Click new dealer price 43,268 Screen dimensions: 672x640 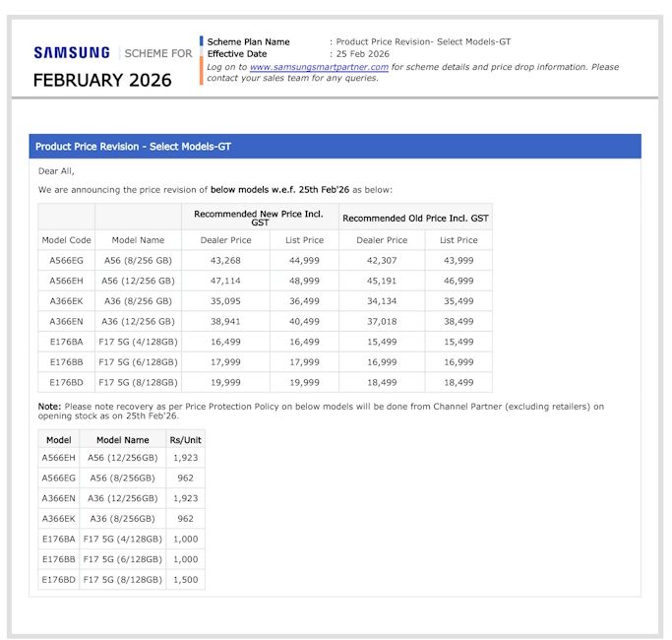(225, 260)
